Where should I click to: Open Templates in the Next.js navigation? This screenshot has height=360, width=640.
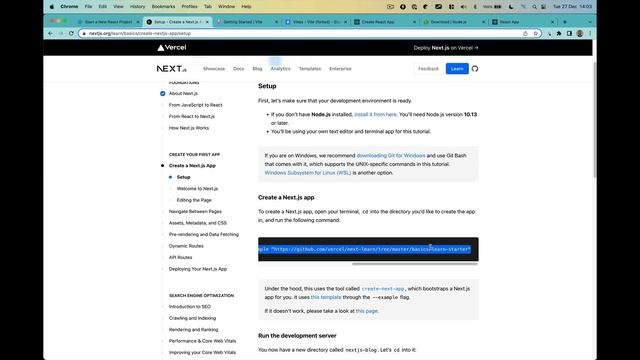coord(310,69)
